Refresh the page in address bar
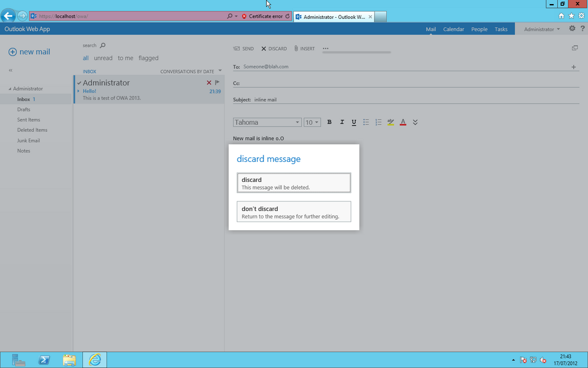The height and width of the screenshot is (368, 588). click(288, 16)
